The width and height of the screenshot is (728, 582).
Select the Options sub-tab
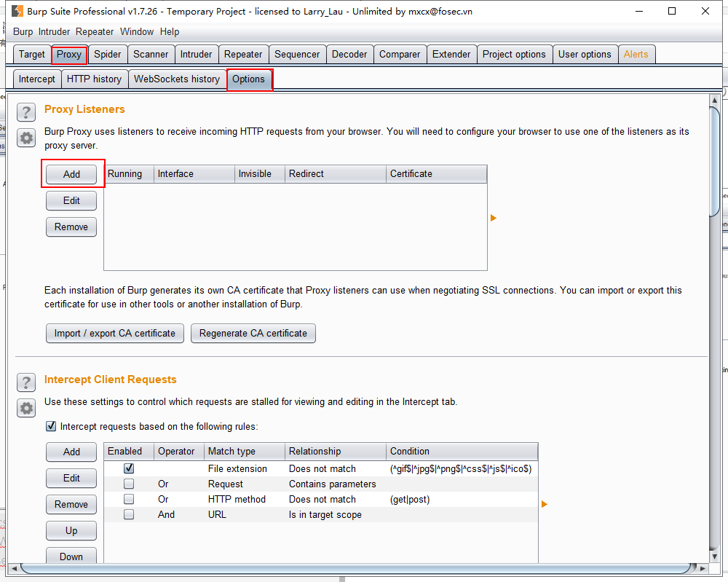coord(249,79)
